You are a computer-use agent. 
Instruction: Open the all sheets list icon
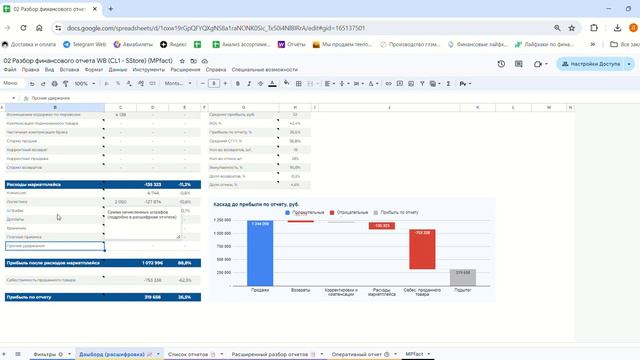click(x=18, y=354)
